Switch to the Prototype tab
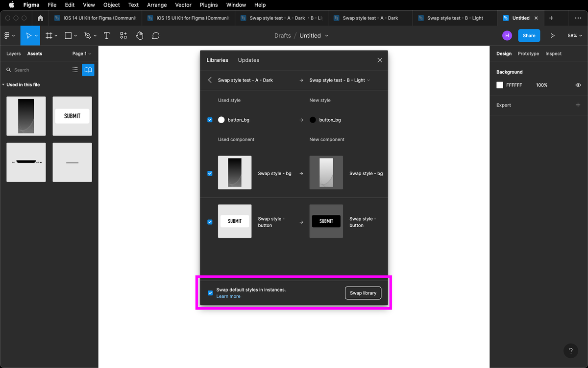Screen dimensions: 588x368 [528, 53]
